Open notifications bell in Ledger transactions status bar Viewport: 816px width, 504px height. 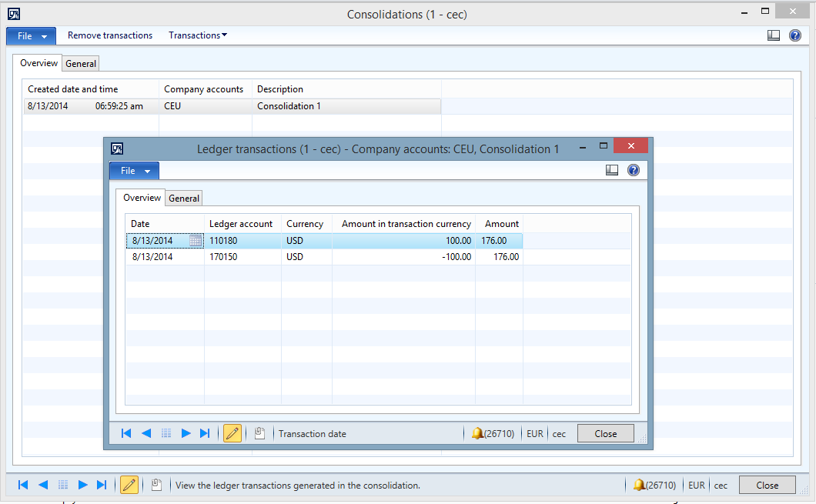(478, 433)
